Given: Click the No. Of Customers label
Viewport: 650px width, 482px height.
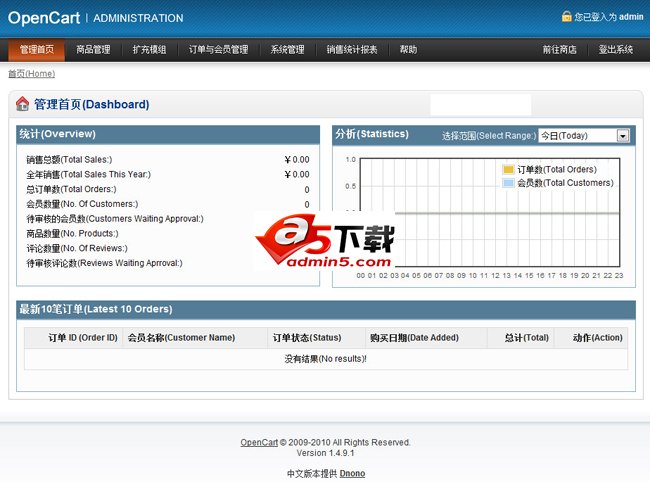Looking at the screenshot, I should pyautogui.click(x=82, y=204).
